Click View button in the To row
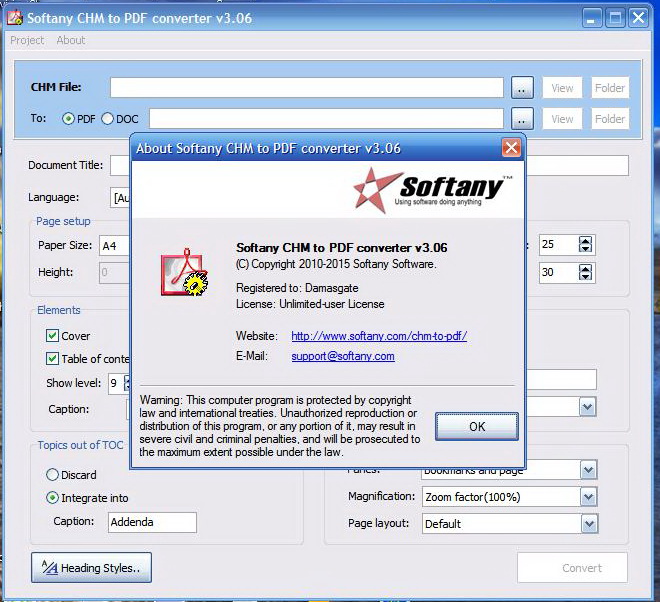 [x=562, y=119]
